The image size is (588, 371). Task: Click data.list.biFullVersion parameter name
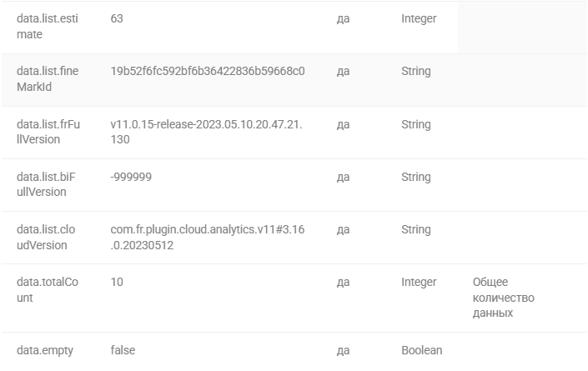(46, 184)
